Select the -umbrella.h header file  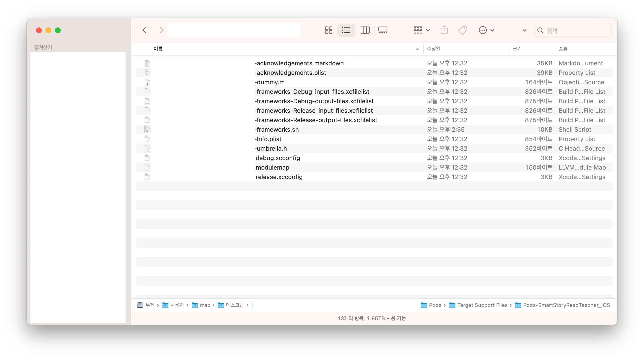271,148
